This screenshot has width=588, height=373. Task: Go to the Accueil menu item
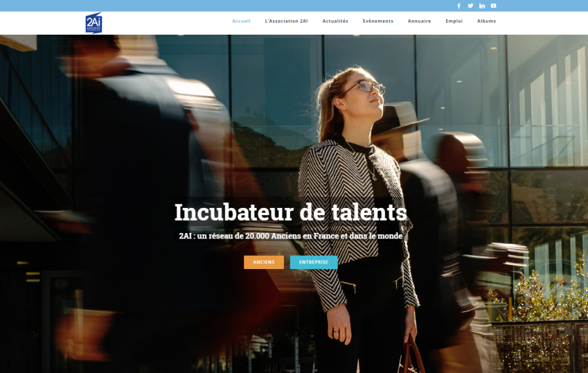click(x=241, y=21)
